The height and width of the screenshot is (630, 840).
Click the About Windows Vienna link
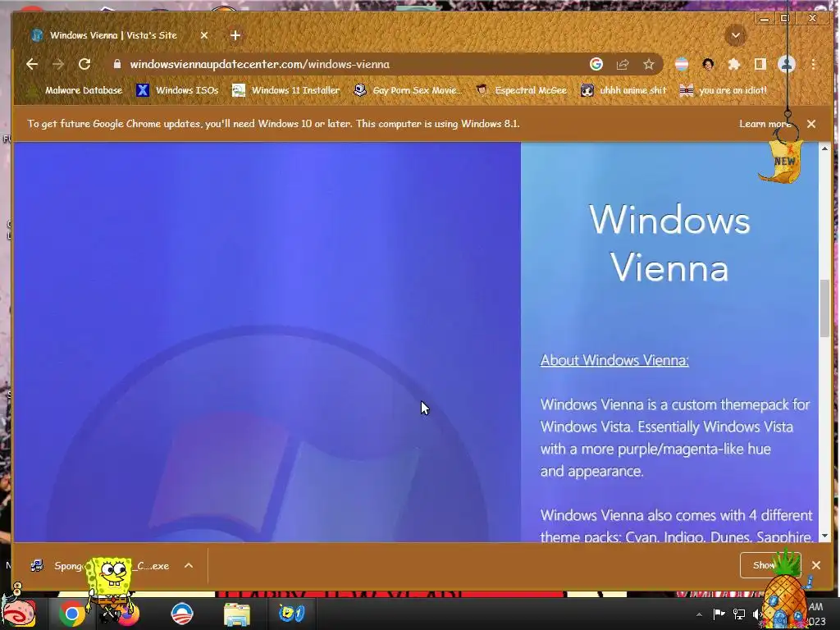click(614, 360)
